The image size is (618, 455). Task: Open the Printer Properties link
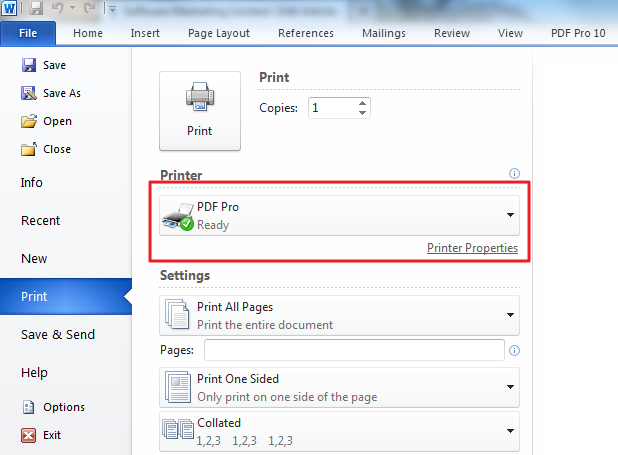(472, 248)
